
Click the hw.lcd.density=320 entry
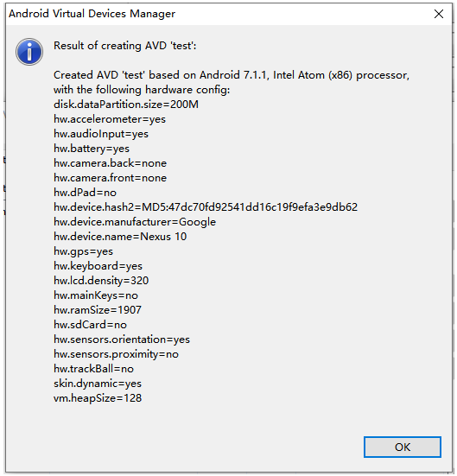point(101,281)
